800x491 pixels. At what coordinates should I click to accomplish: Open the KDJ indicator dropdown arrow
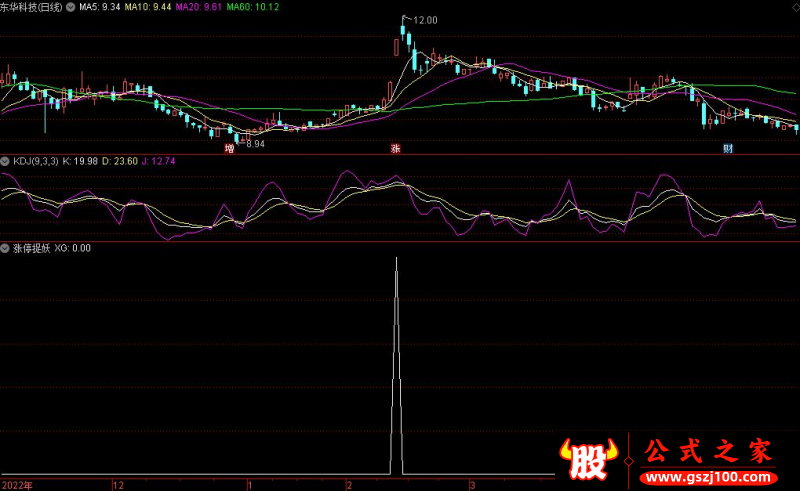point(5,160)
